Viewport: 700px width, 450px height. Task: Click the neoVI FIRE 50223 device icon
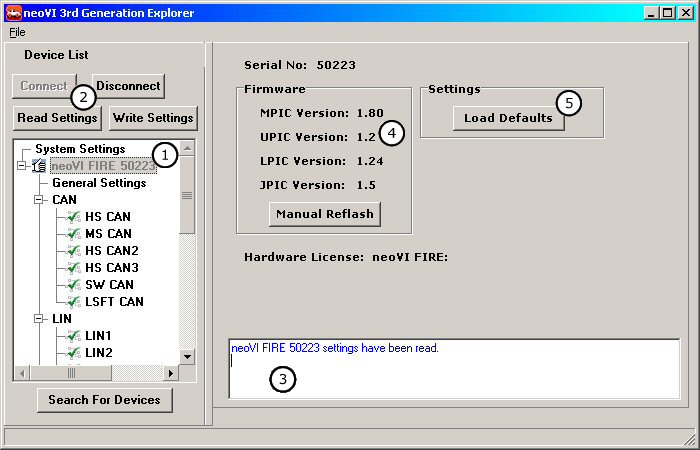(x=39, y=166)
